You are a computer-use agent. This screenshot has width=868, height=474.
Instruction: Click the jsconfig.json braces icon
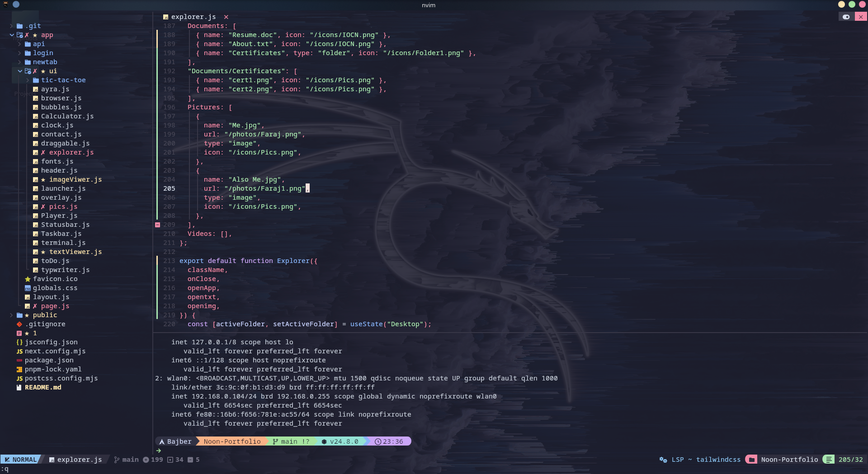(19, 343)
